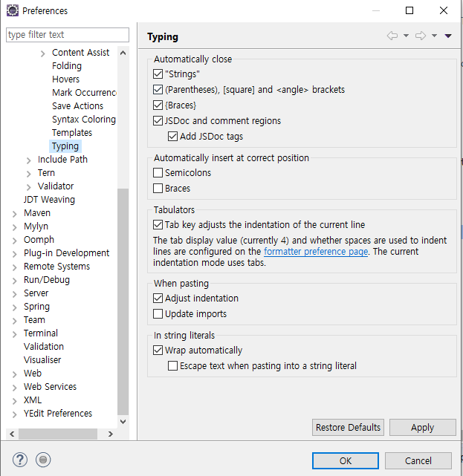The width and height of the screenshot is (463, 476).
Task: Toggle JSDoc and comment regions checkbox
Action: click(x=158, y=120)
